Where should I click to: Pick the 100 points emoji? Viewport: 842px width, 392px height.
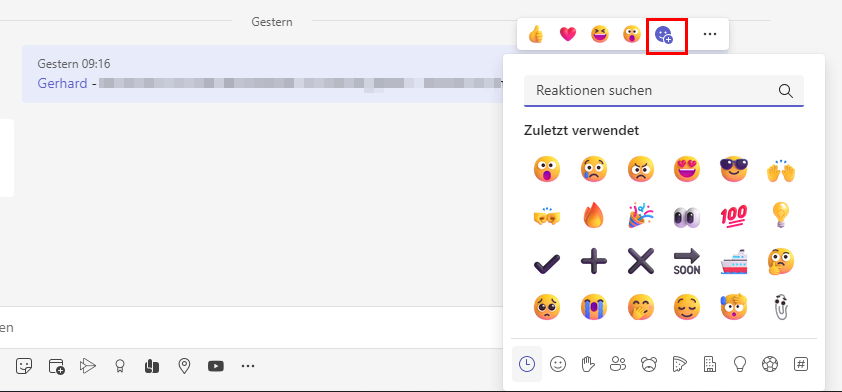tap(734, 216)
